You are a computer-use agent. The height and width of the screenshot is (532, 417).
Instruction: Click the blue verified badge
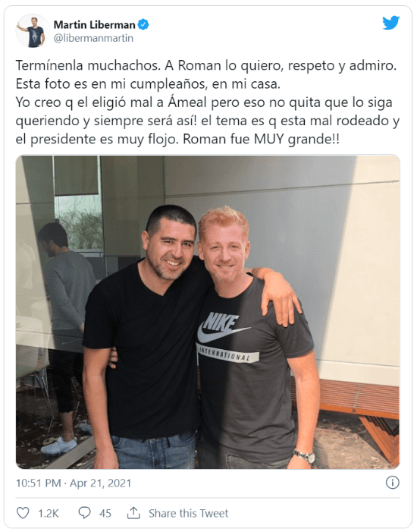tap(143, 24)
